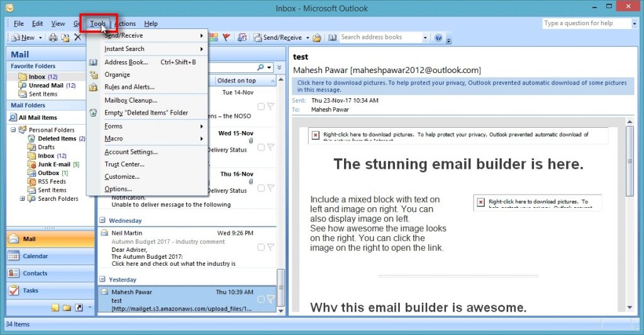Toggle category box on Neil Martin message

(x=261, y=247)
